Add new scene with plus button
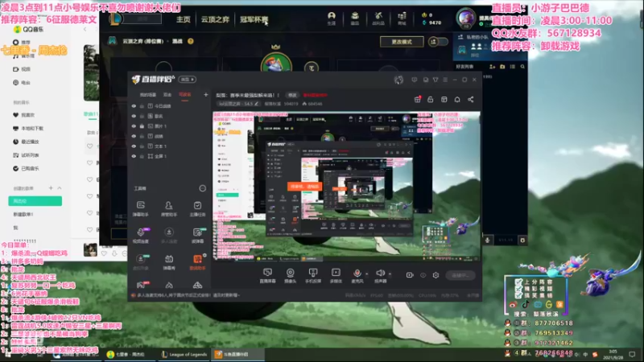This screenshot has height=362, width=644. [206, 95]
